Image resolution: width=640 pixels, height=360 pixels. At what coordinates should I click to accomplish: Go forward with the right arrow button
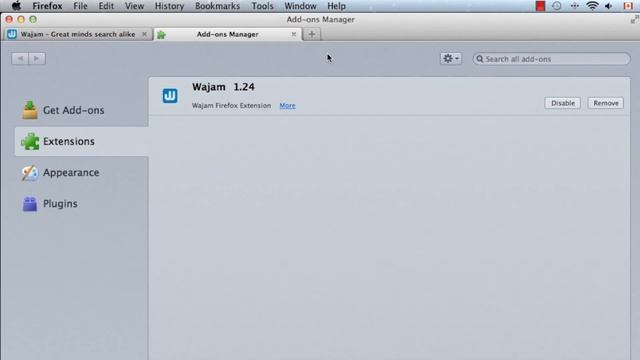click(x=37, y=59)
